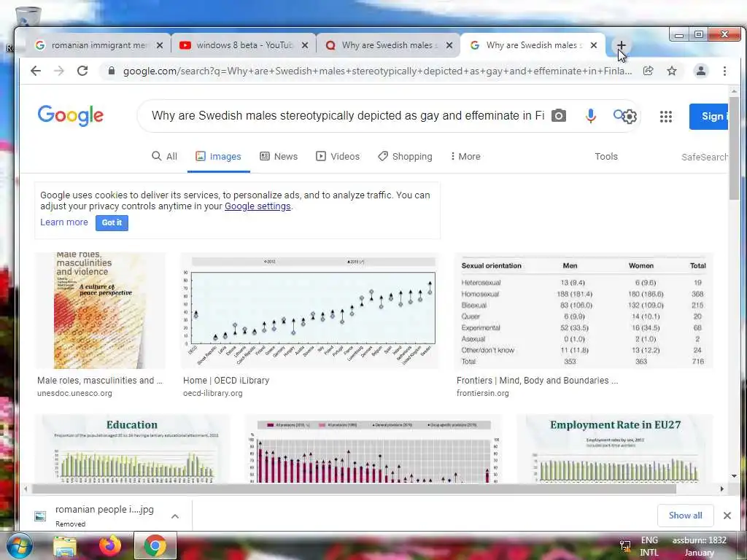The height and width of the screenshot is (560, 747).
Task: Show all downloads
Action: click(x=685, y=516)
